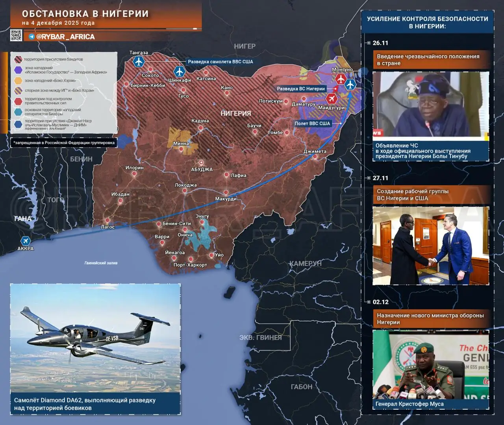
Task: Select the purple Islamic State legend hexagon
Action: (x=18, y=70)
